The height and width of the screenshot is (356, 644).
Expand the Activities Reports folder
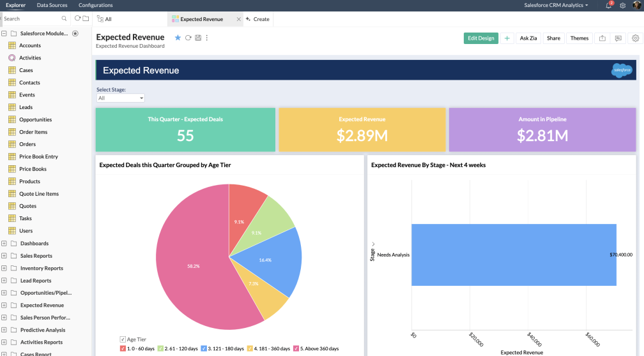click(4, 342)
